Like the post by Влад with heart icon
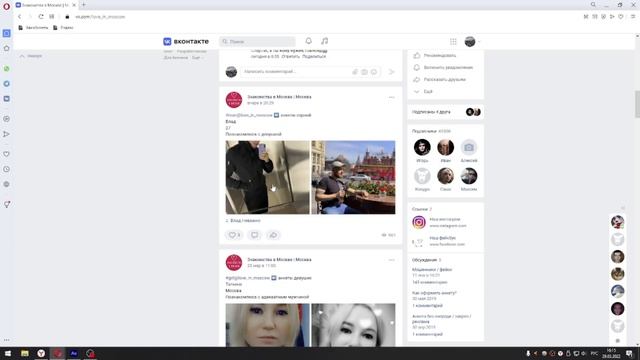Screen dimensions: 640x360 click(x=234, y=235)
